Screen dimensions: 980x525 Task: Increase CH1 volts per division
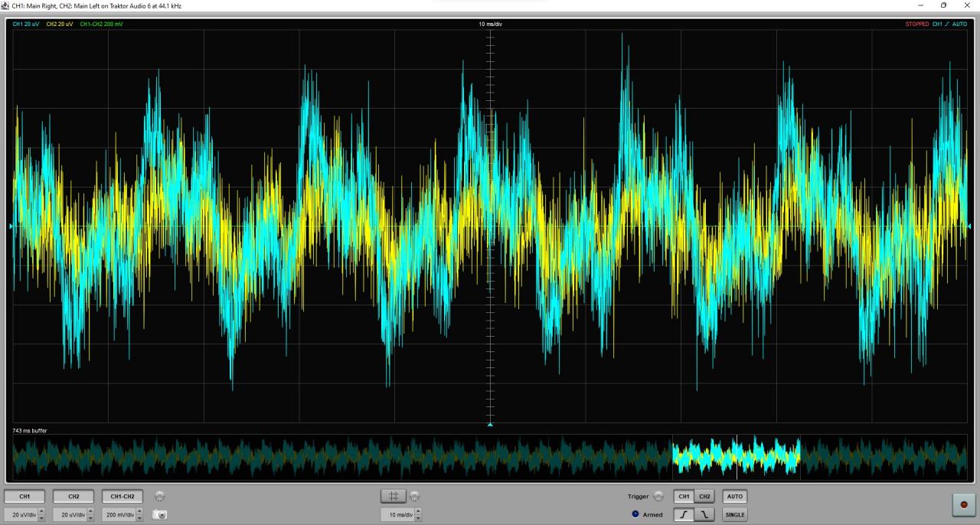tap(41, 512)
